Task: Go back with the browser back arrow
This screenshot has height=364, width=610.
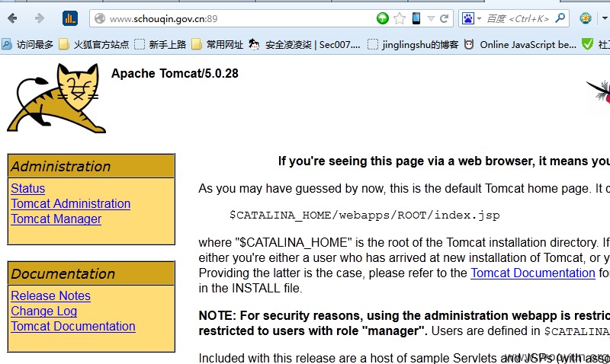Action: [12, 18]
